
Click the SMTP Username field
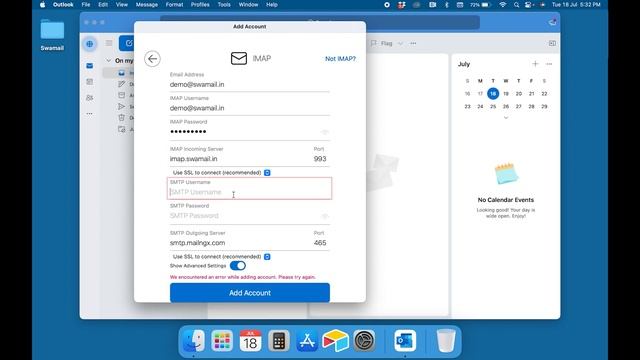(249, 192)
